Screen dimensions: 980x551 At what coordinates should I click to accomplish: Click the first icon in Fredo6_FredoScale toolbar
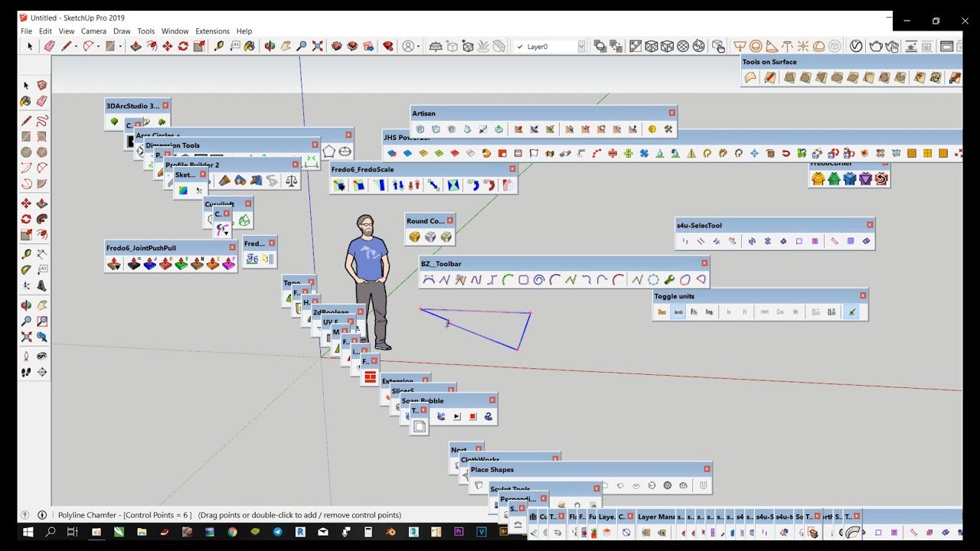pyautogui.click(x=339, y=184)
